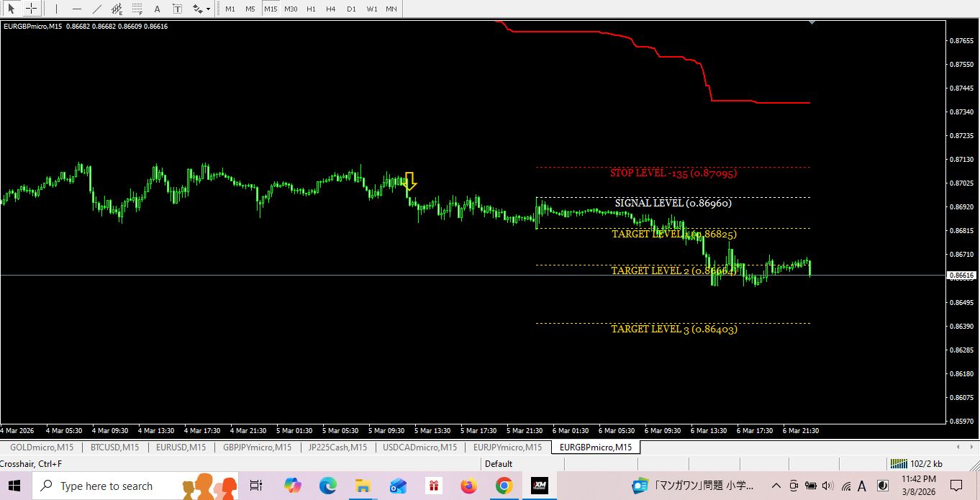Select the XM trading app taskbar icon
The height and width of the screenshot is (500, 980).
[540, 486]
